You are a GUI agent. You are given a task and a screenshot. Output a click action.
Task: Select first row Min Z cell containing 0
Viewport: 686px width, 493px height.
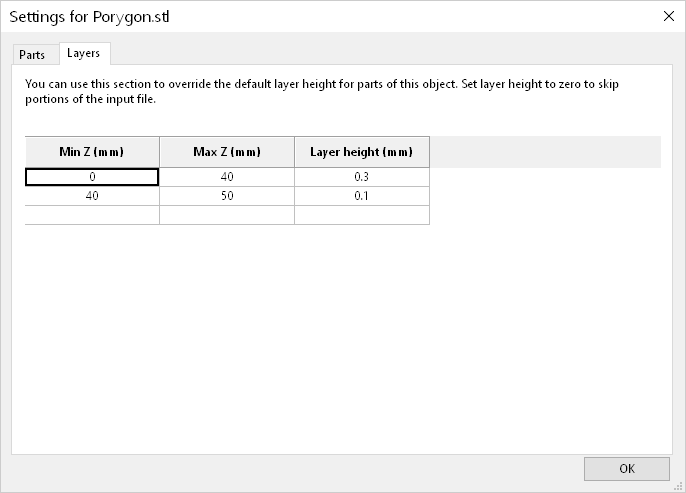tap(92, 177)
